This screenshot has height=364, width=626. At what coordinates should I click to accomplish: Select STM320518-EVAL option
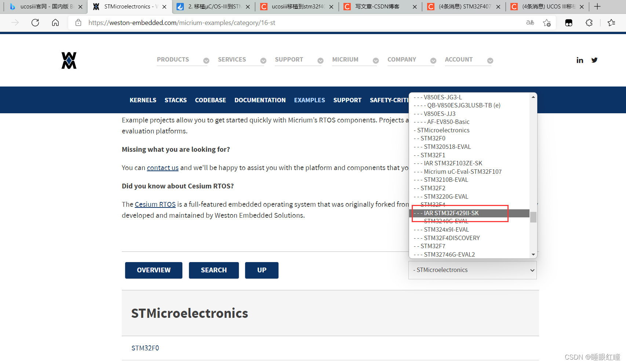(x=469, y=147)
